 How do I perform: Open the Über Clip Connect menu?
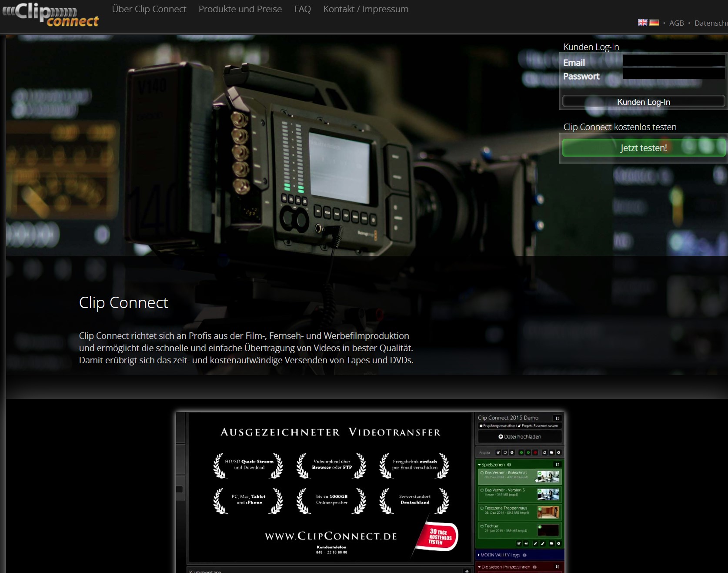point(149,9)
